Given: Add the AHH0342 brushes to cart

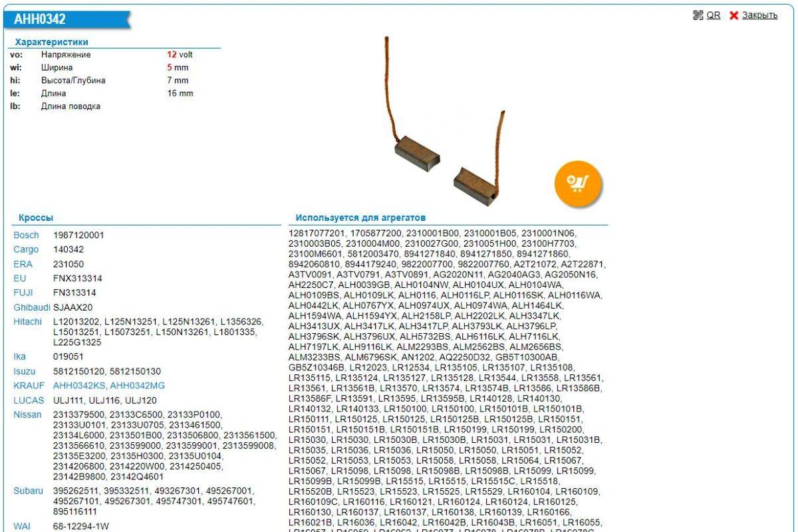Looking at the screenshot, I should click(578, 182).
